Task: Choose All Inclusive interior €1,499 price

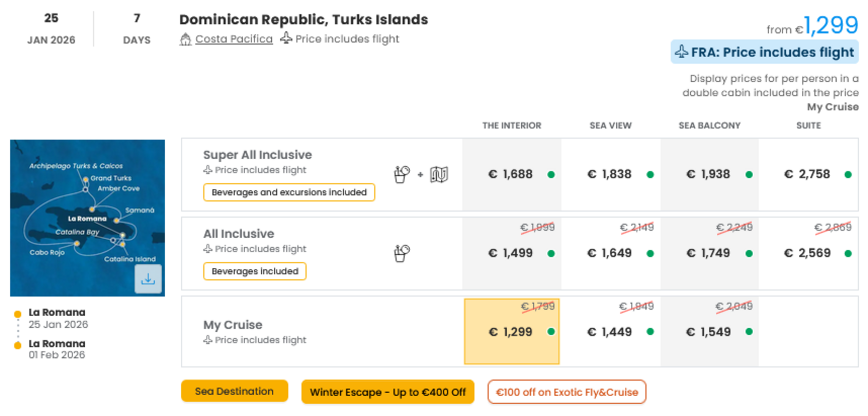Action: [x=512, y=253]
